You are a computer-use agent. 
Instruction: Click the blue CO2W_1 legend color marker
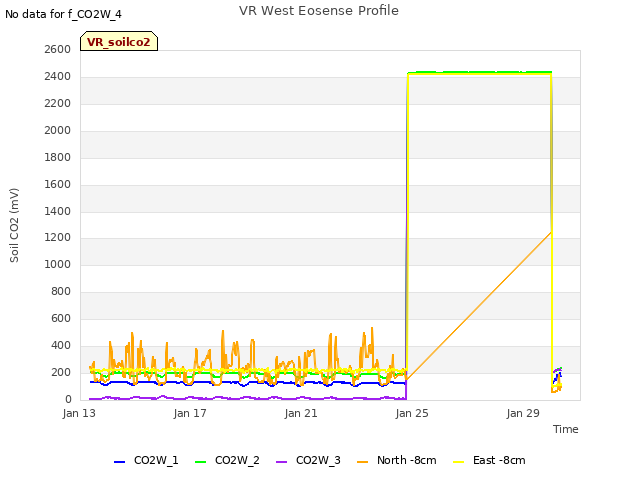point(119,462)
